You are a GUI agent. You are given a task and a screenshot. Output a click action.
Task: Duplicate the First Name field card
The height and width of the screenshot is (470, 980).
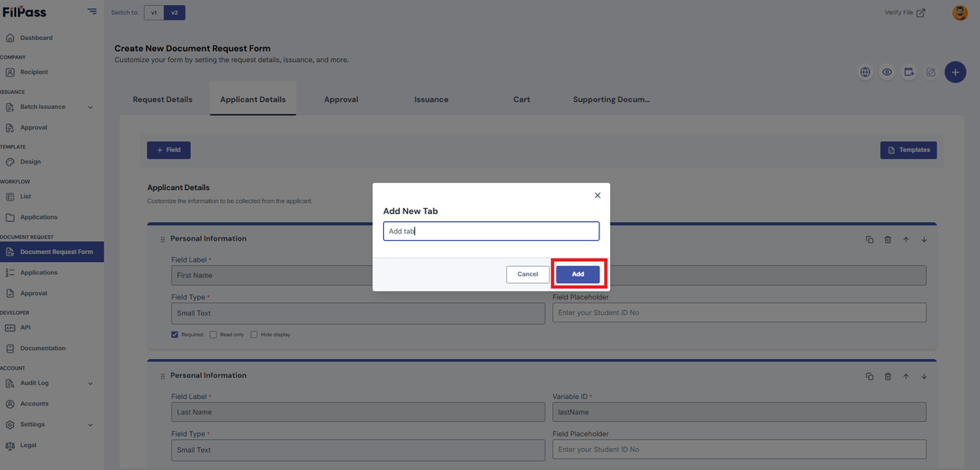click(x=869, y=240)
